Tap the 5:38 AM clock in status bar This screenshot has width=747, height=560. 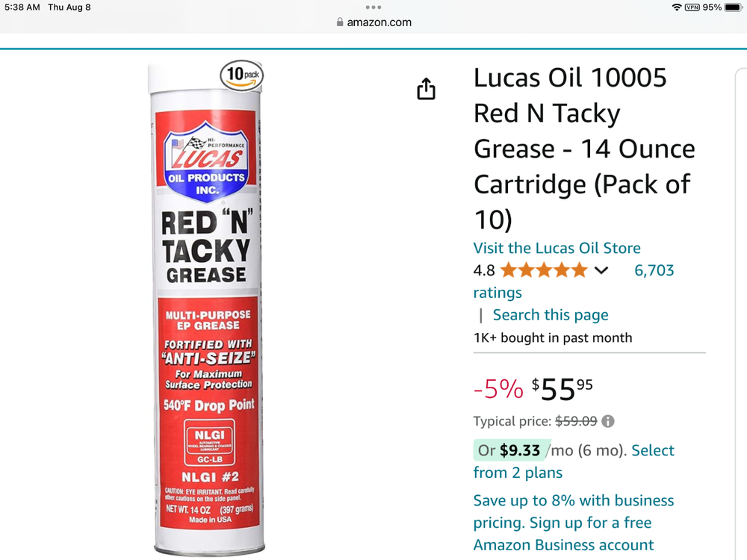(22, 7)
